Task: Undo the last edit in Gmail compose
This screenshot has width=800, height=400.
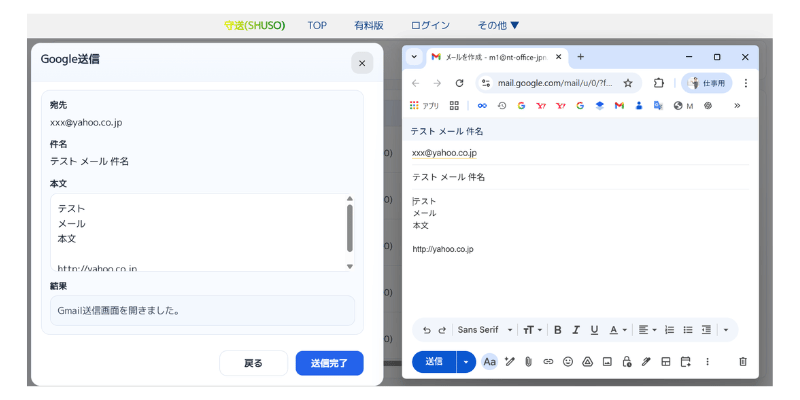Action: click(x=427, y=330)
